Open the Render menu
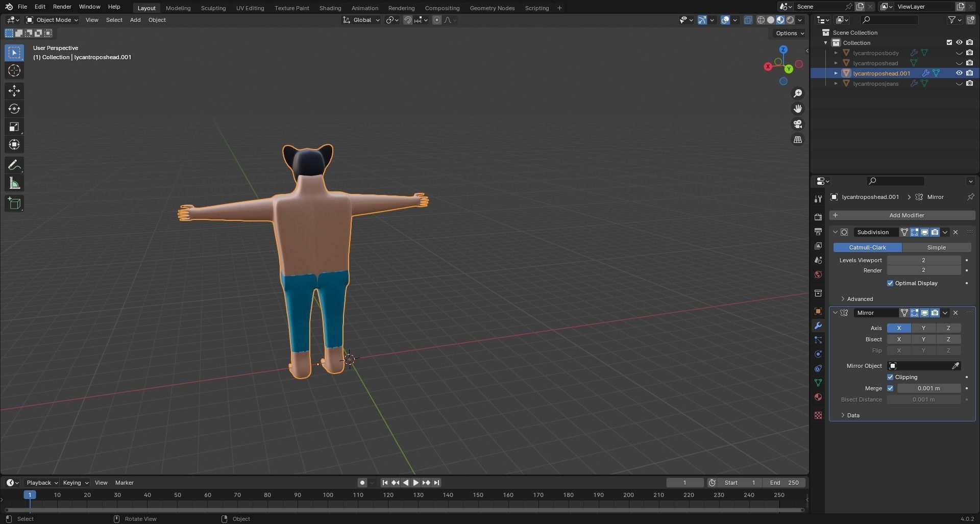The height and width of the screenshot is (524, 980). pyautogui.click(x=62, y=7)
